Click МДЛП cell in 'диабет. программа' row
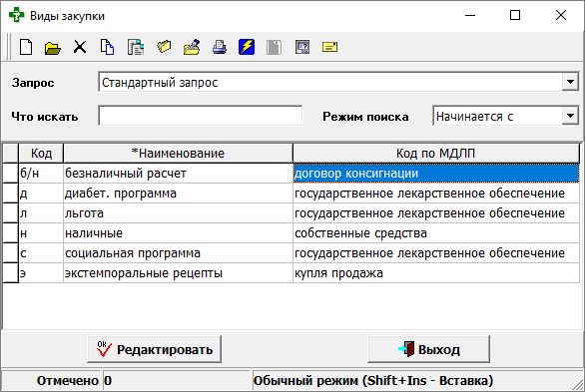 pos(436,194)
